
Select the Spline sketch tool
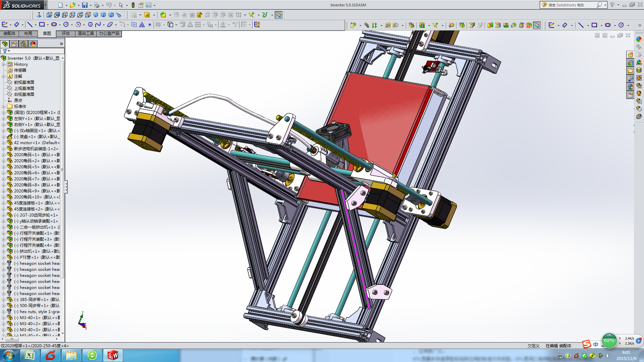[x=98, y=24]
